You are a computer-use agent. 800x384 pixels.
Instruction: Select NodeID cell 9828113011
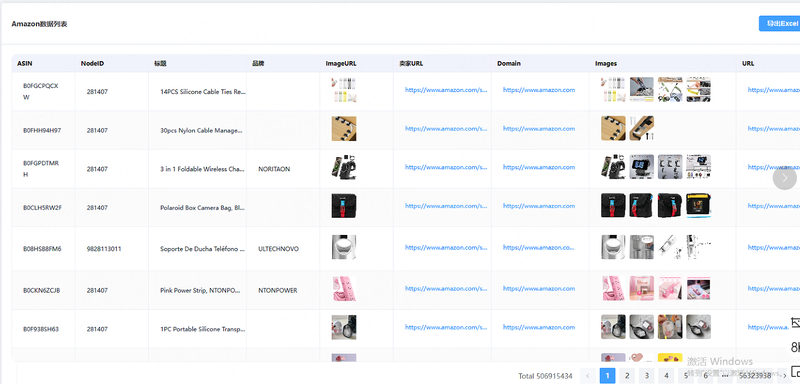(104, 249)
